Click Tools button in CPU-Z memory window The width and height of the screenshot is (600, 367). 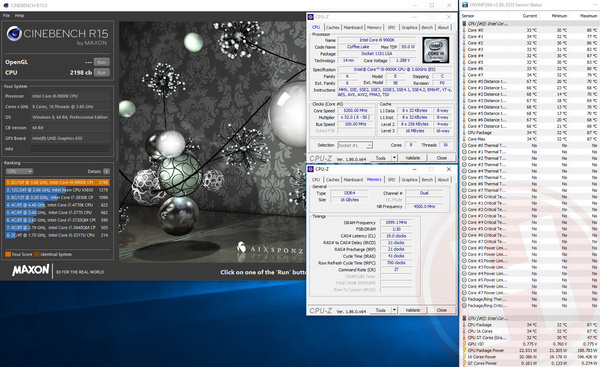click(380, 310)
